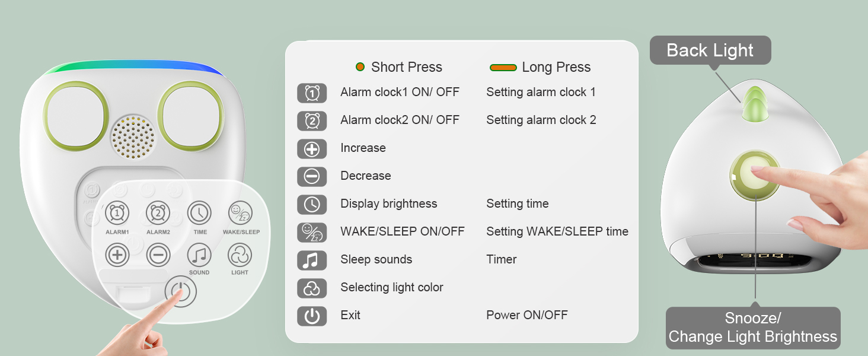
Task: Click the Alarm clock2 icon in the legend
Action: [312, 121]
